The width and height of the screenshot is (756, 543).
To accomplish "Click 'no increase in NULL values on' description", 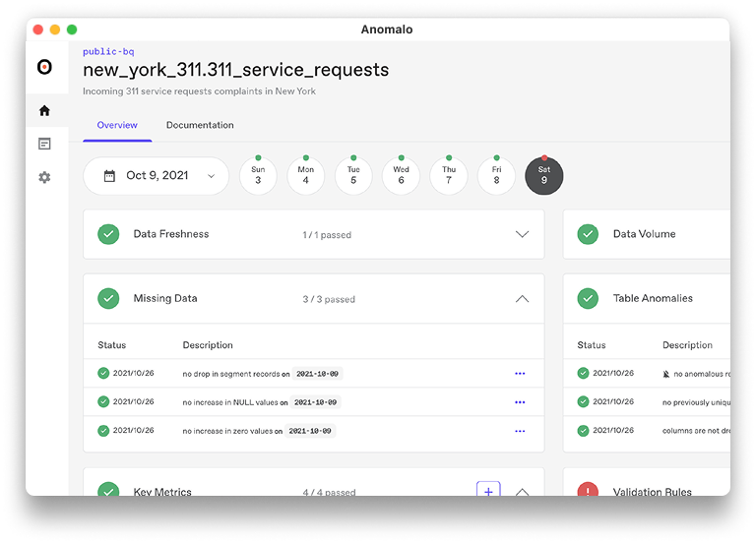I will point(235,402).
